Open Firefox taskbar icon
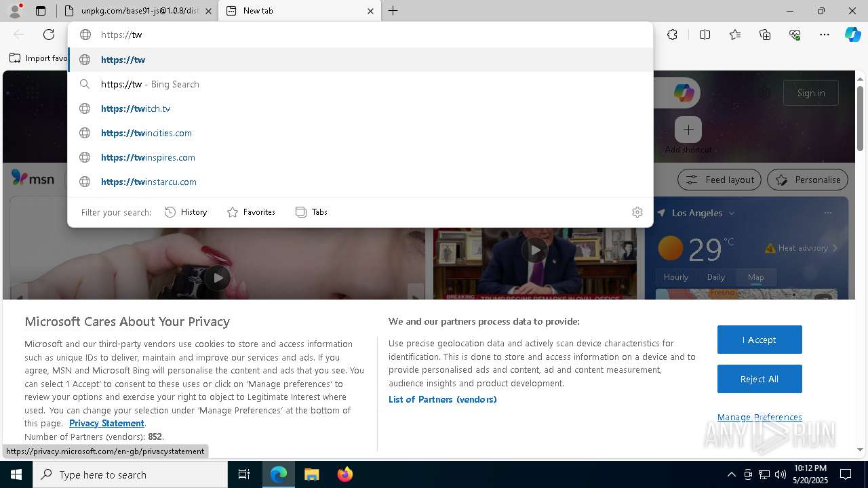 [344, 474]
